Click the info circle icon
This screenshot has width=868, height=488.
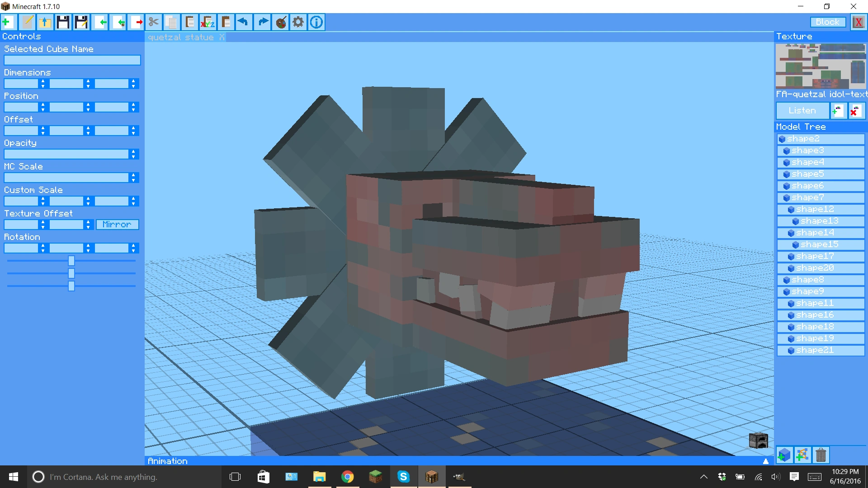[316, 22]
